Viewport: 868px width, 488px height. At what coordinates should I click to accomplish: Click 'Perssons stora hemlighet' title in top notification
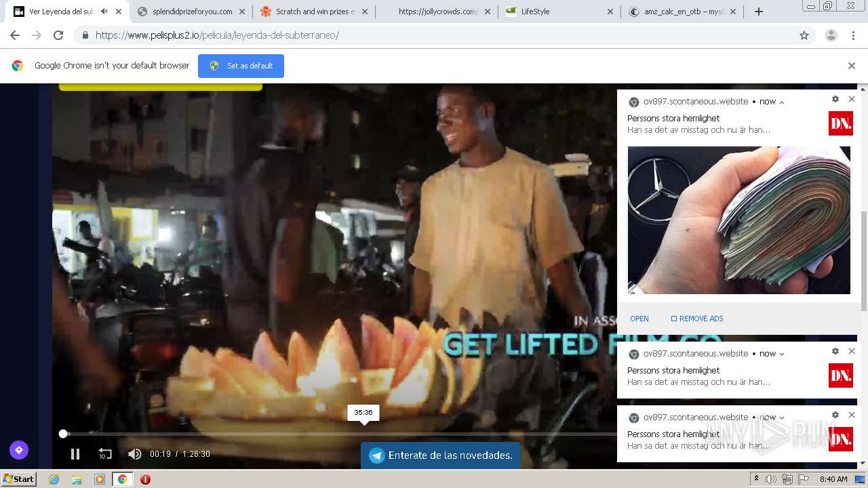pyautogui.click(x=673, y=118)
